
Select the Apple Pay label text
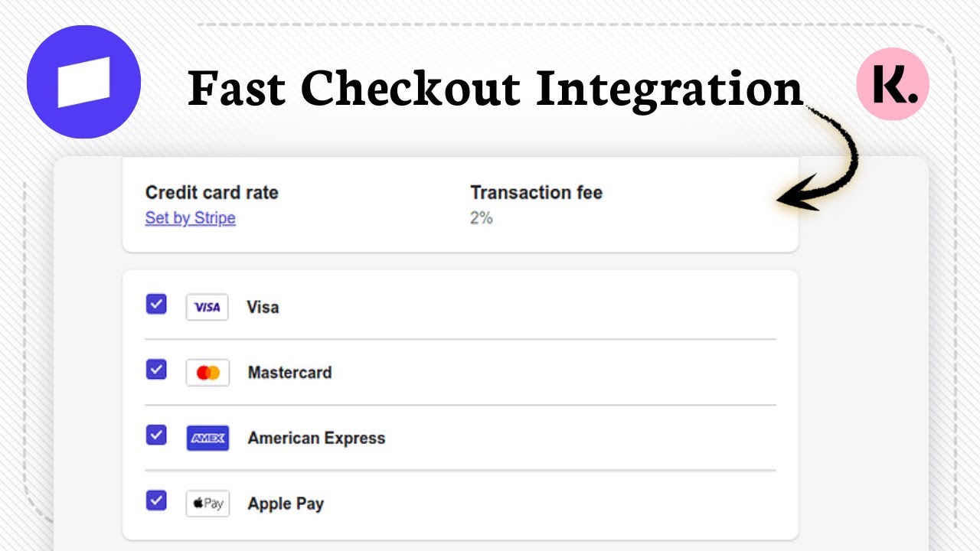point(286,504)
